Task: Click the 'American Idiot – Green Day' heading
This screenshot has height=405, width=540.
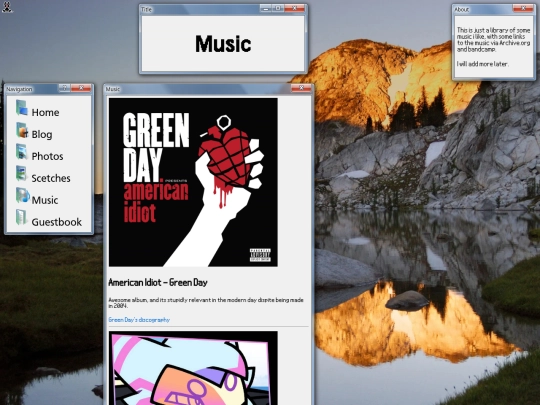Action: click(158, 283)
